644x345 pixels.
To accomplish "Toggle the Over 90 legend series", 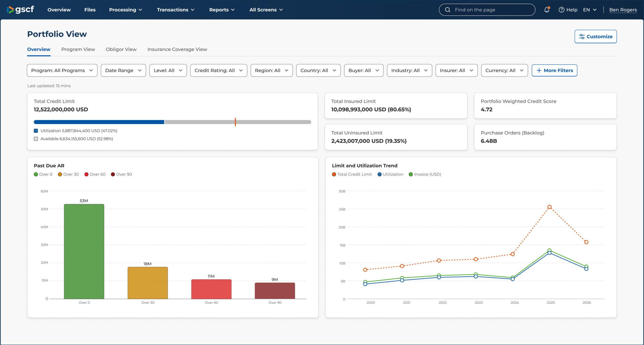I will [122, 174].
